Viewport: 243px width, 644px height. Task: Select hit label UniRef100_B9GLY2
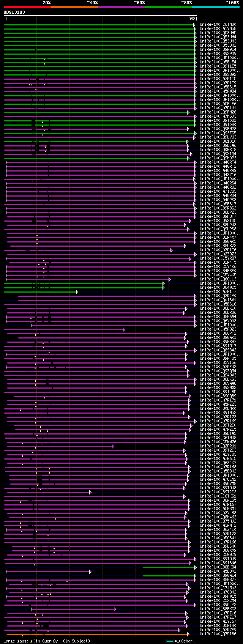click(218, 605)
